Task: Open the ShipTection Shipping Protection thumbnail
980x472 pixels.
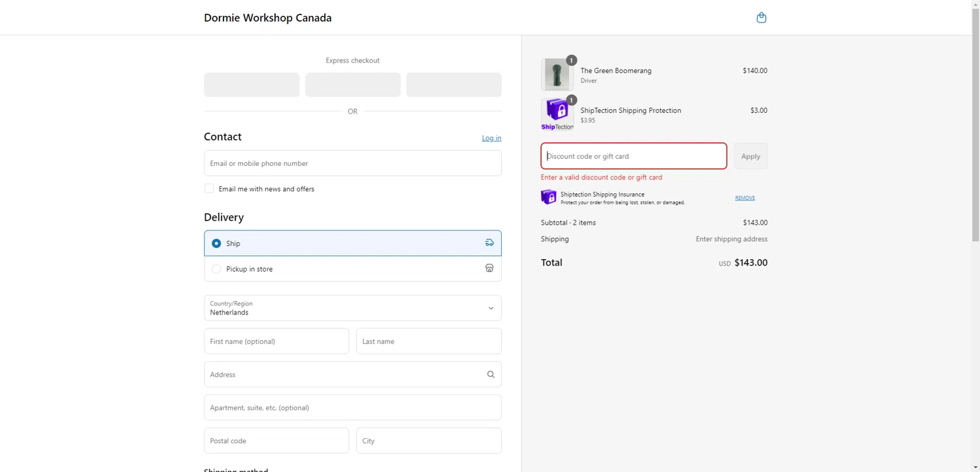Action: coord(557,114)
